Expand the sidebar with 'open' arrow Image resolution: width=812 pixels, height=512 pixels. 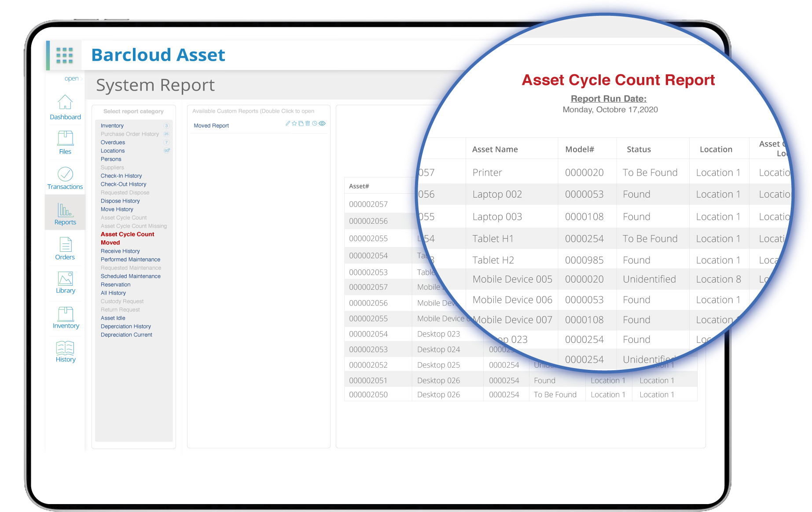tap(73, 79)
